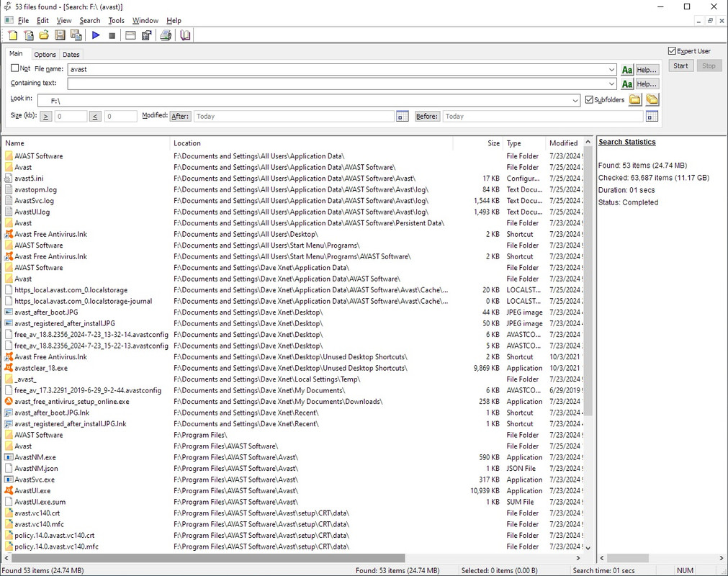Viewport: 728px width, 576px height.
Task: Click the avast_after_boot.JPG image icon
Action: pyautogui.click(x=9, y=312)
